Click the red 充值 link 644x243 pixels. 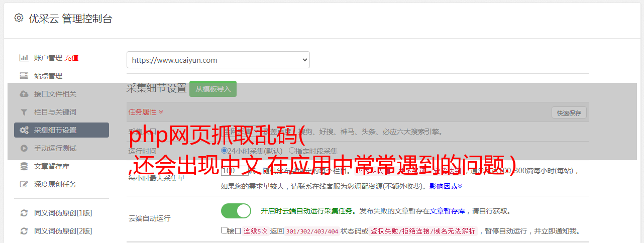[71, 58]
